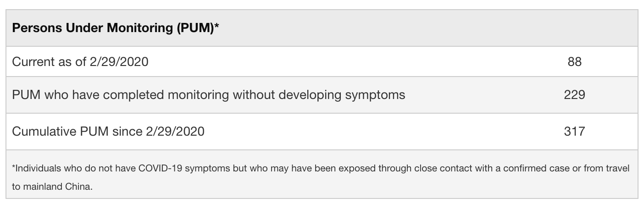Click the date in the "Cumulative PUM since" row
Viewport: 644px width, 209px height.
(x=174, y=132)
